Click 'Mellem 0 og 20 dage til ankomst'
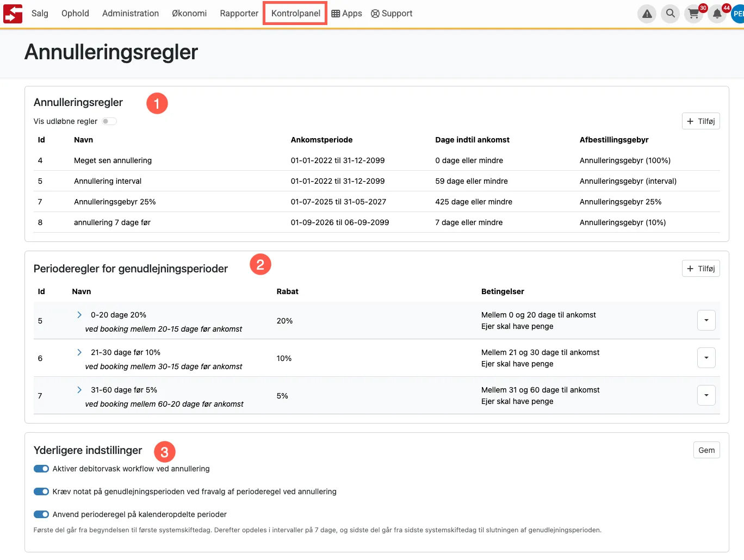This screenshot has height=560, width=744. [x=538, y=315]
